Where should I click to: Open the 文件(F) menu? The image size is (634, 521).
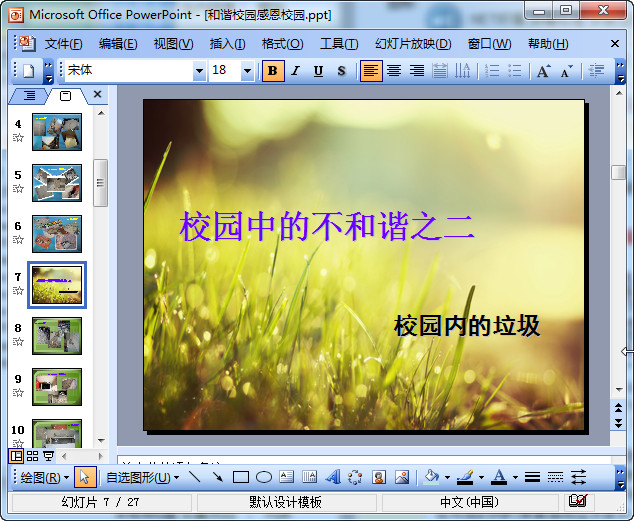[x=63, y=44]
